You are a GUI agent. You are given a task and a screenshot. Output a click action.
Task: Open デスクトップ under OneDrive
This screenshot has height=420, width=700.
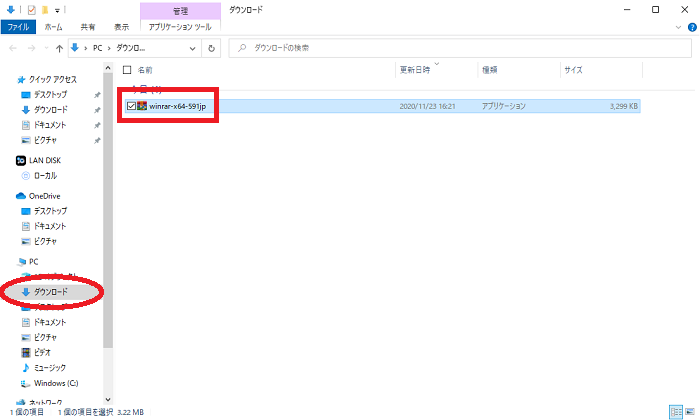pos(50,211)
